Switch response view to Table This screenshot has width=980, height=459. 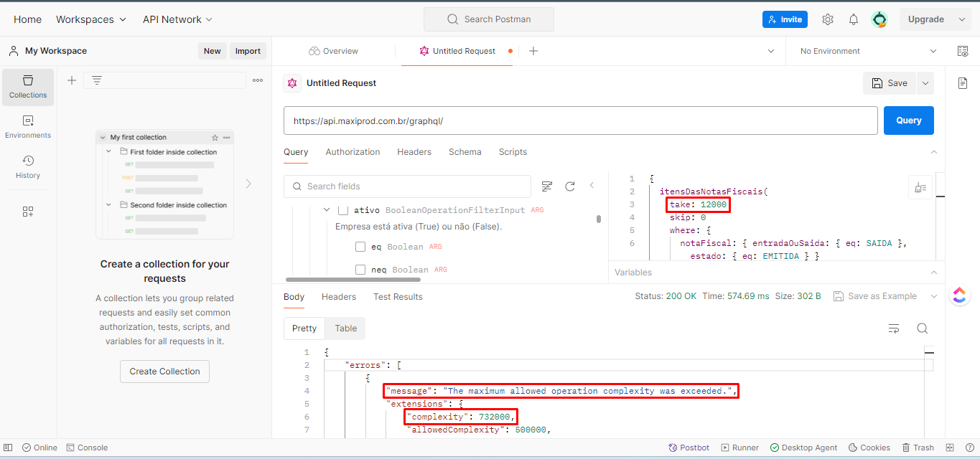coord(346,328)
